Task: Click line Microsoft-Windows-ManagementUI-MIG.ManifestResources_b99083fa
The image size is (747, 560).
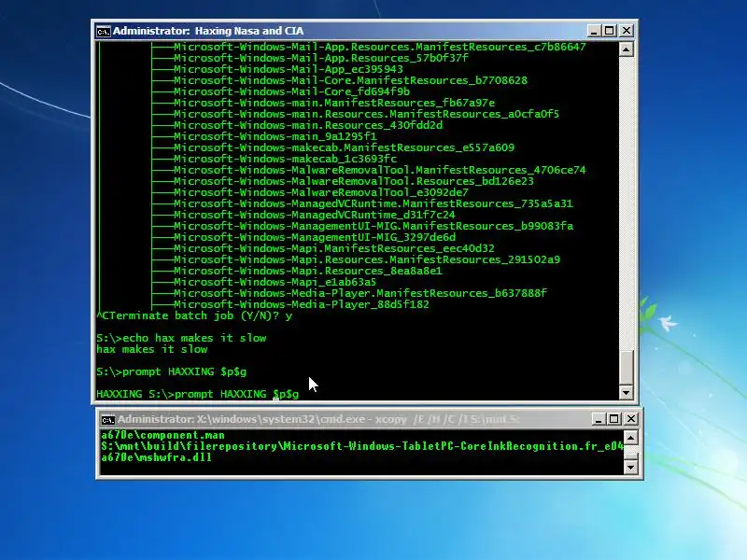Action: pos(373,226)
